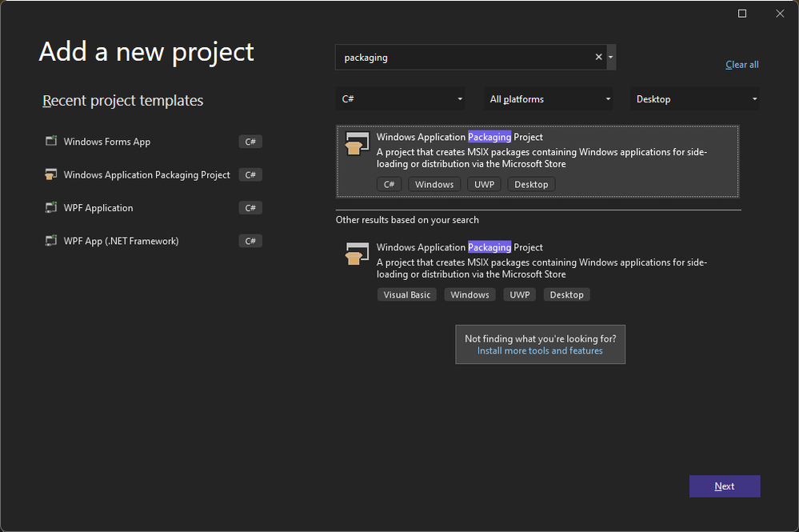Click Windows tag in the C# result
Screen dimensions: 799x532
pyautogui.click(x=434, y=185)
